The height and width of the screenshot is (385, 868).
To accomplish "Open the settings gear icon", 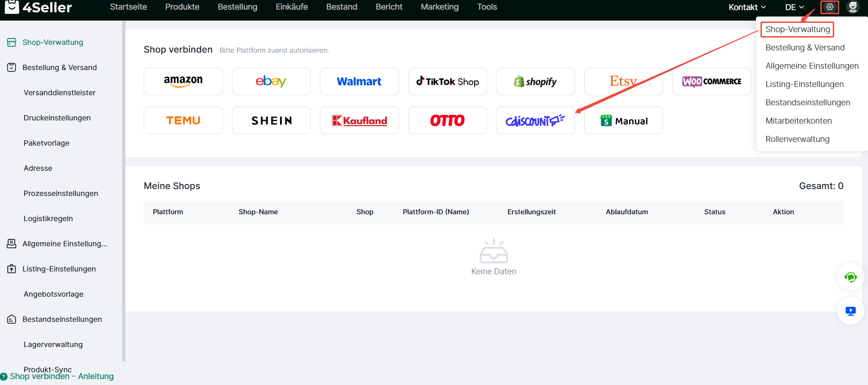I will click(x=830, y=7).
